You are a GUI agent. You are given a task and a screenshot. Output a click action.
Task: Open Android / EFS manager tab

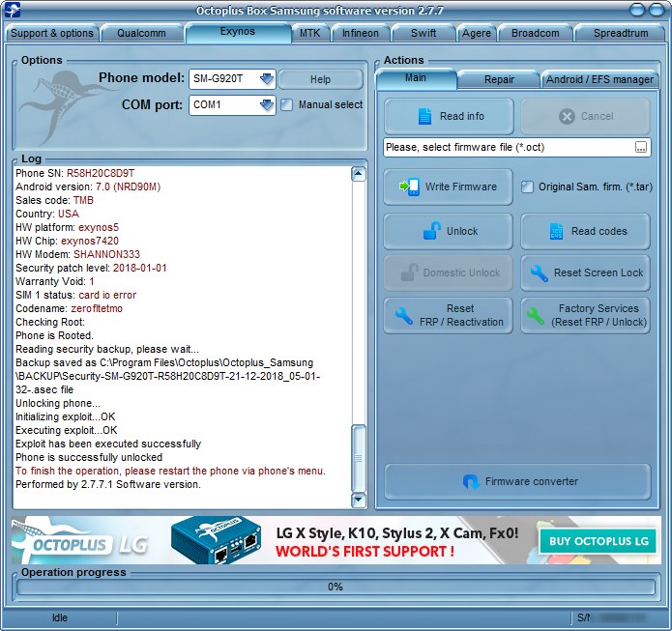point(599,79)
